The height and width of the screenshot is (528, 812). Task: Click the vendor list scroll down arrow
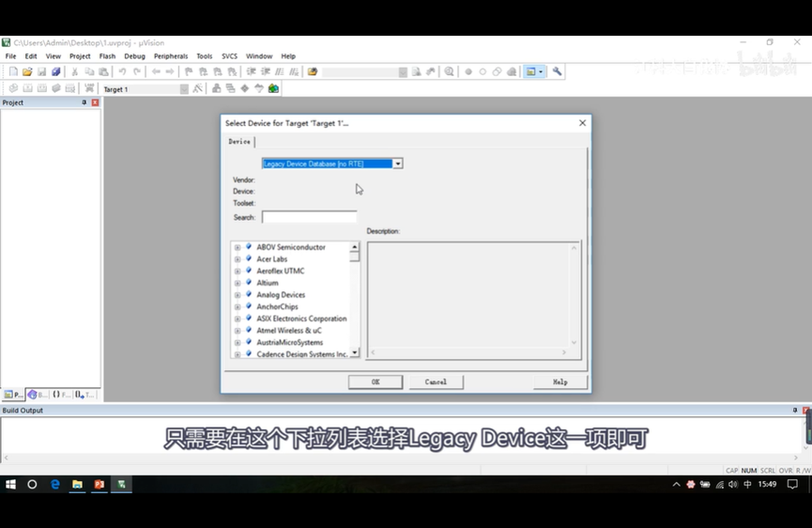pyautogui.click(x=355, y=353)
